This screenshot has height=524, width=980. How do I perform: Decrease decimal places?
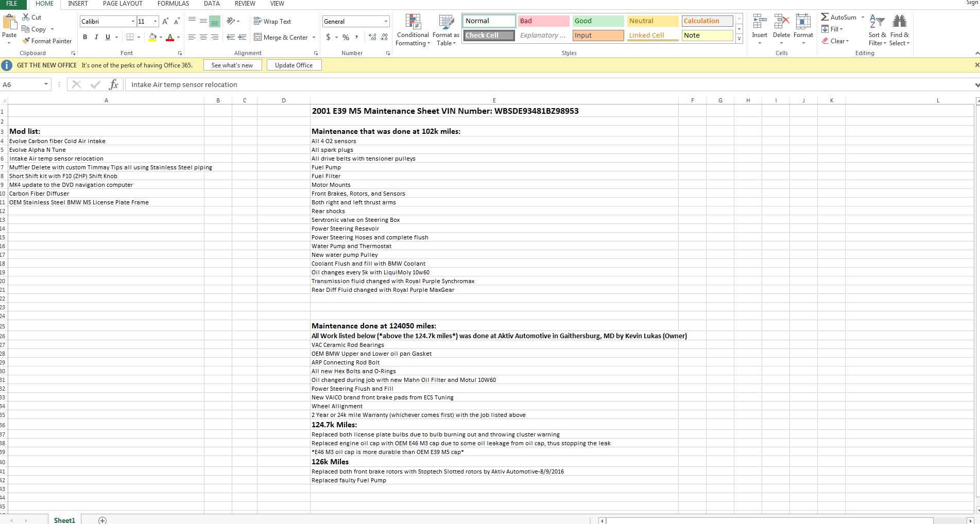384,37
